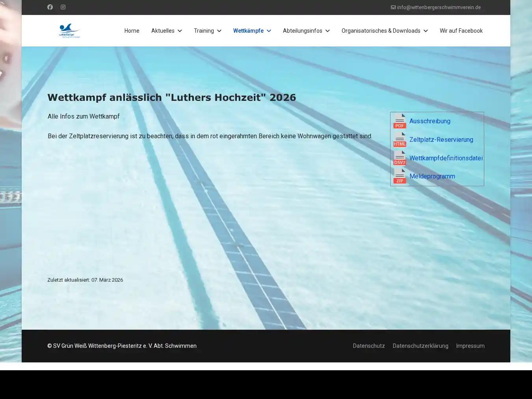Open the Wettkämpfe navigation menu
The width and height of the screenshot is (532, 399).
pos(252,31)
